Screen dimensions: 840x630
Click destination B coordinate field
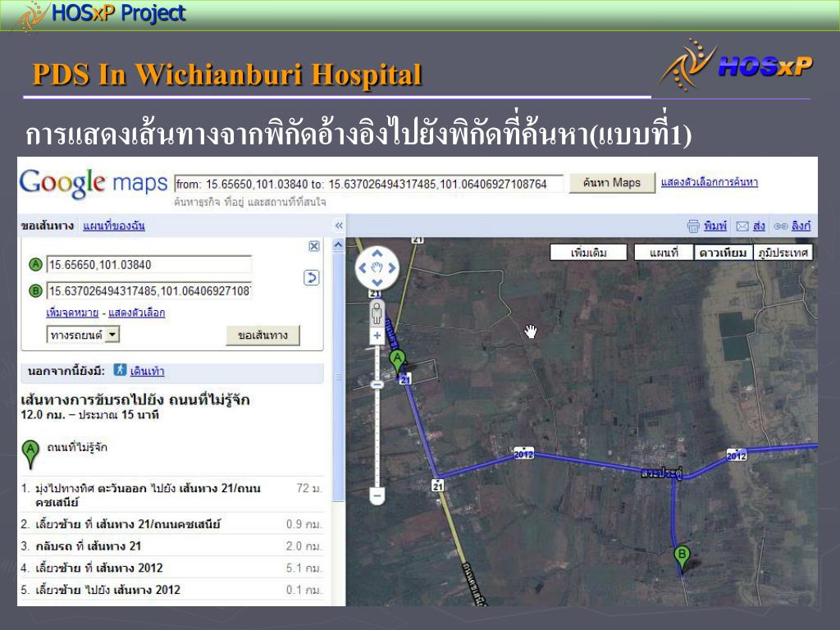149,291
